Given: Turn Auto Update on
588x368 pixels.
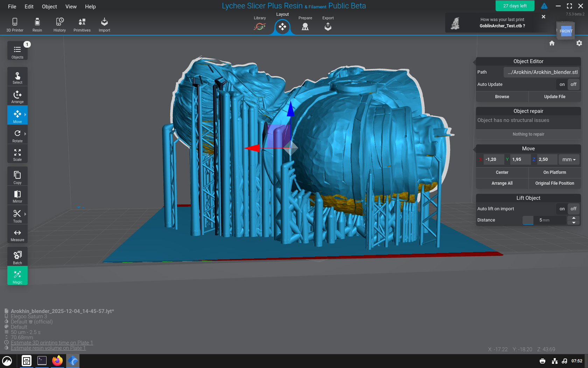Looking at the screenshot, I should coord(562,84).
